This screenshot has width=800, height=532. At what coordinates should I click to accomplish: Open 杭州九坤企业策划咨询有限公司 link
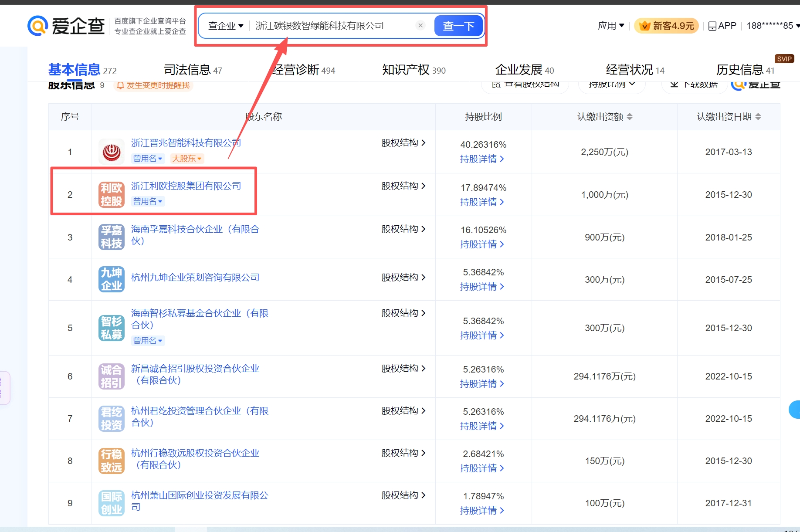[195, 278]
